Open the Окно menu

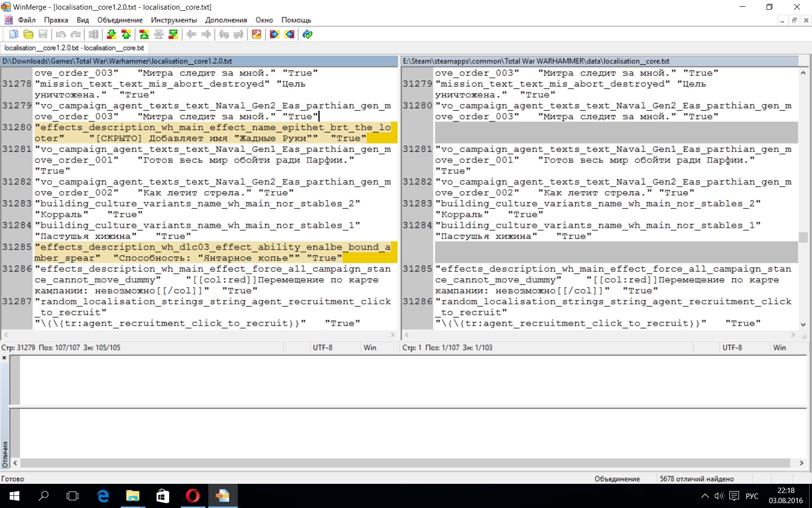[x=264, y=20]
